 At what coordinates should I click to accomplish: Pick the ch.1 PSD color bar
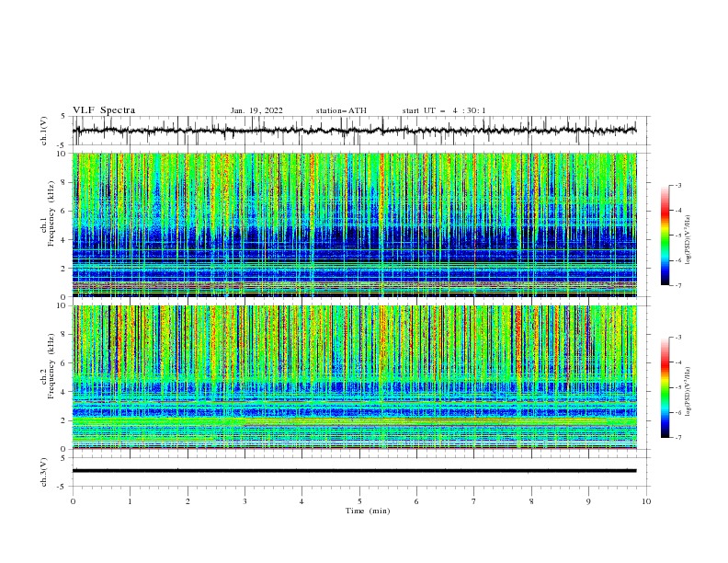(x=665, y=235)
